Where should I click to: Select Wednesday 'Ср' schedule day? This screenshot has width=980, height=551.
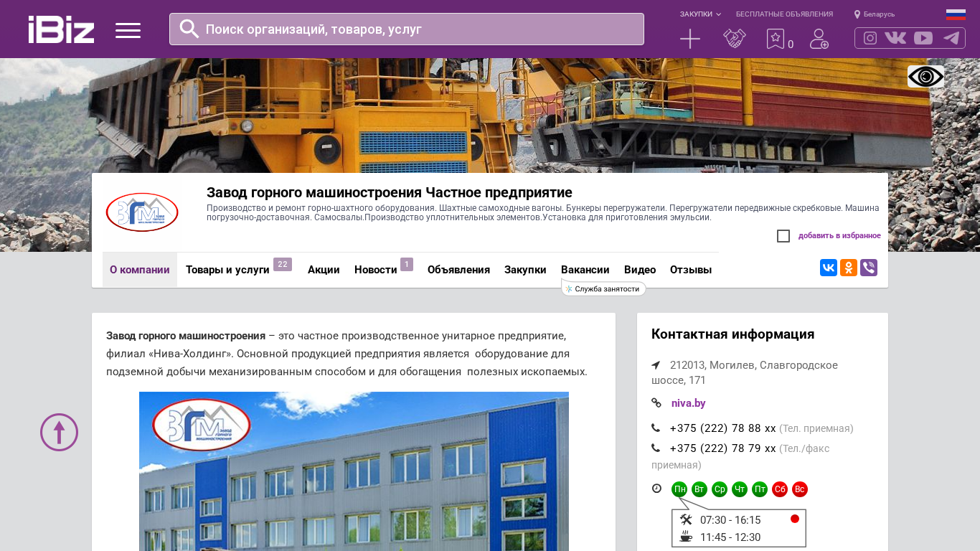pos(720,489)
